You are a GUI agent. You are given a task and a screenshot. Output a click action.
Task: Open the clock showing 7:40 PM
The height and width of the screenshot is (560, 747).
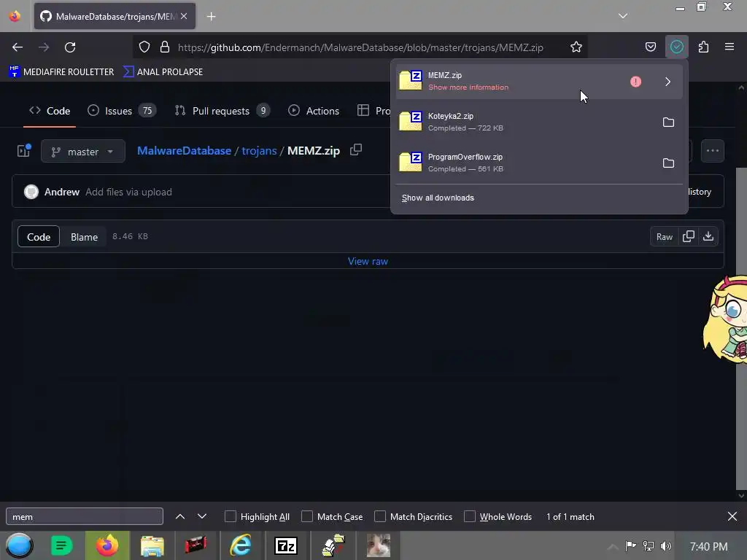pyautogui.click(x=708, y=546)
